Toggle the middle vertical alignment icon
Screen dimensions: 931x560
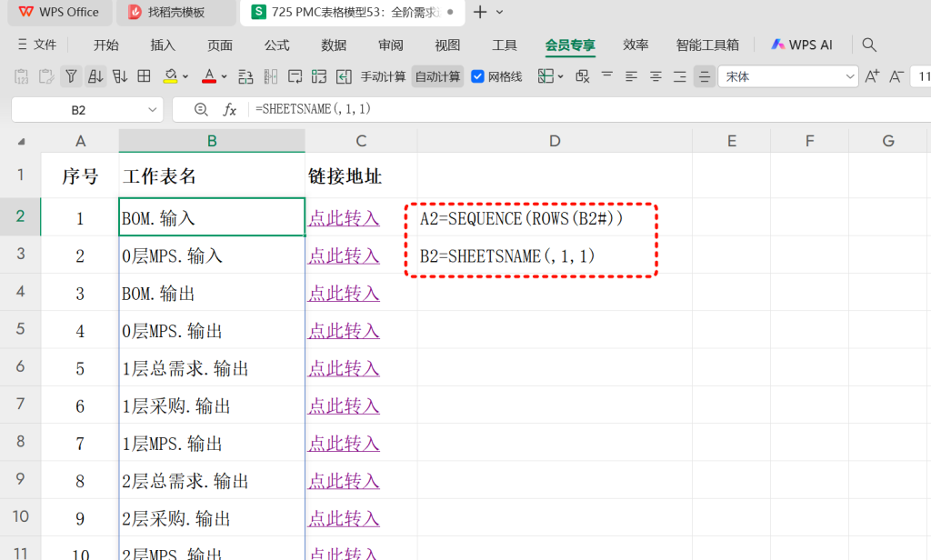click(x=705, y=76)
